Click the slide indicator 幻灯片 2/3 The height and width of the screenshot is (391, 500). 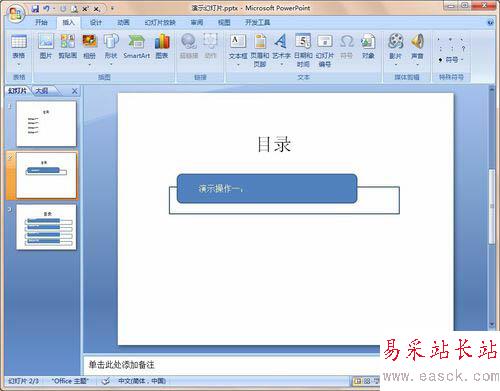tap(23, 381)
